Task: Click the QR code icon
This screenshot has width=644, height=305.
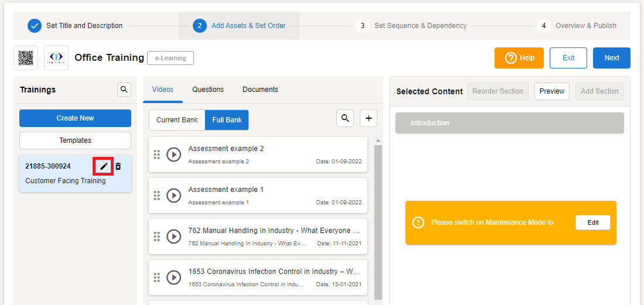Action: (x=26, y=58)
